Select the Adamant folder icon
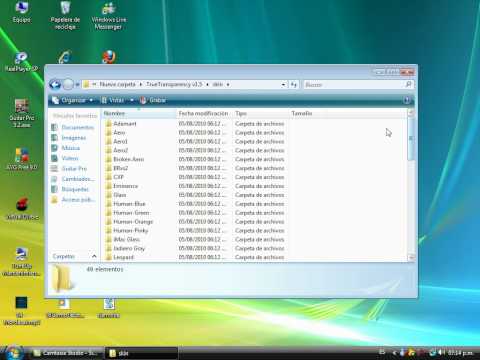480x360 pixels. click(x=108, y=124)
